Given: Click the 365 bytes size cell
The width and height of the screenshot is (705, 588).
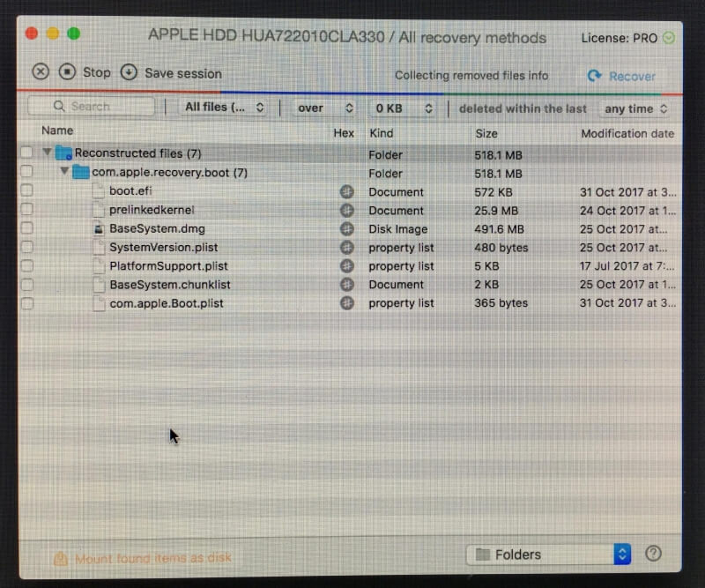Looking at the screenshot, I should click(x=501, y=302).
